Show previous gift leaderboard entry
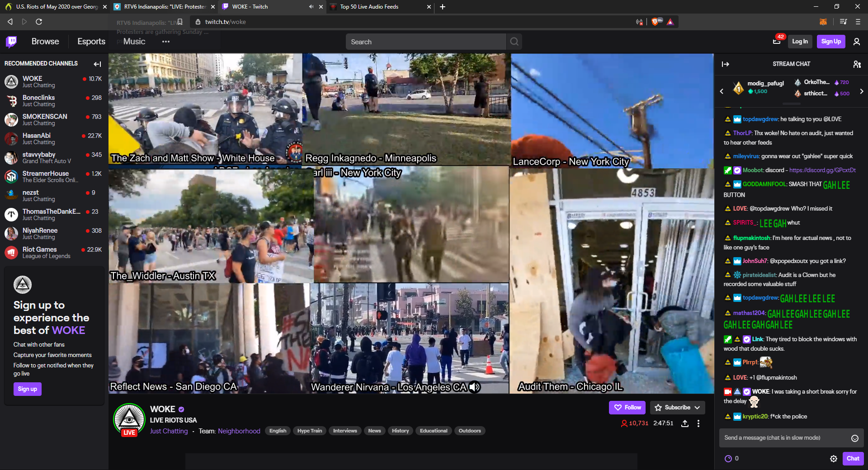 tap(722, 91)
